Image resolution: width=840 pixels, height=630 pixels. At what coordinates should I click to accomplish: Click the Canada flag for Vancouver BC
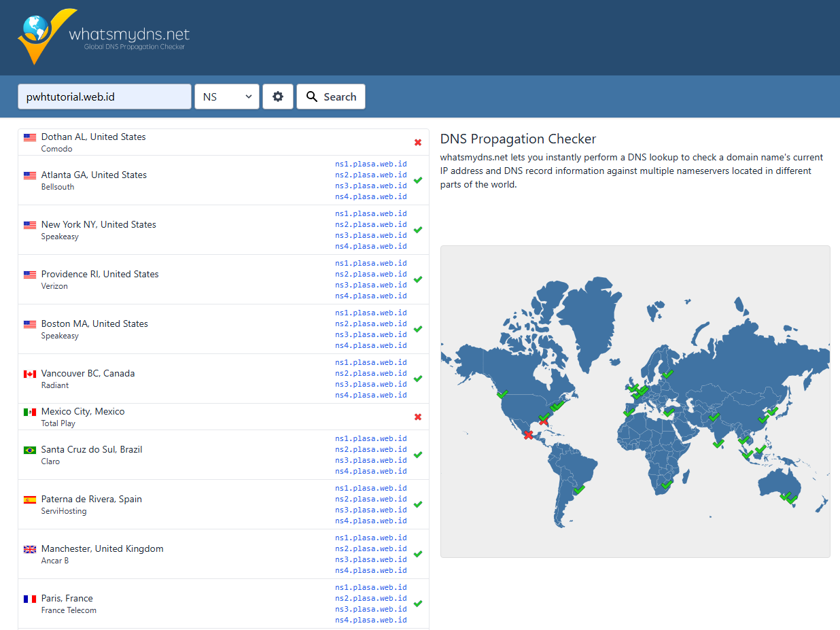click(30, 374)
